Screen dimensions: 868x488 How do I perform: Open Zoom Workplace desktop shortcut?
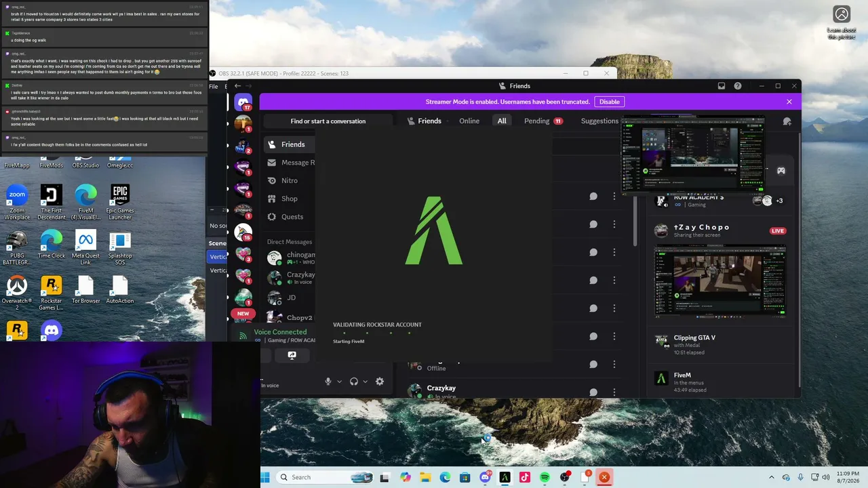point(17,203)
